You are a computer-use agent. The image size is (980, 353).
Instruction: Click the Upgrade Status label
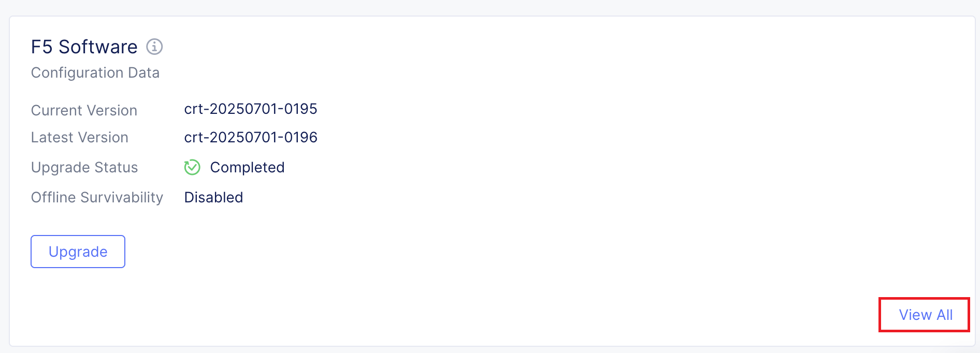point(84,167)
